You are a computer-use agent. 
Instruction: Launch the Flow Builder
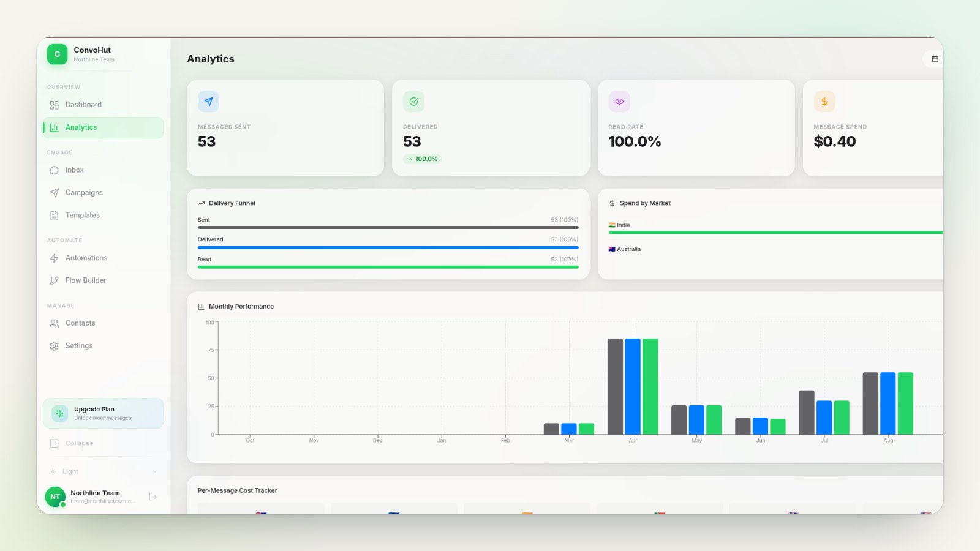(x=103, y=280)
